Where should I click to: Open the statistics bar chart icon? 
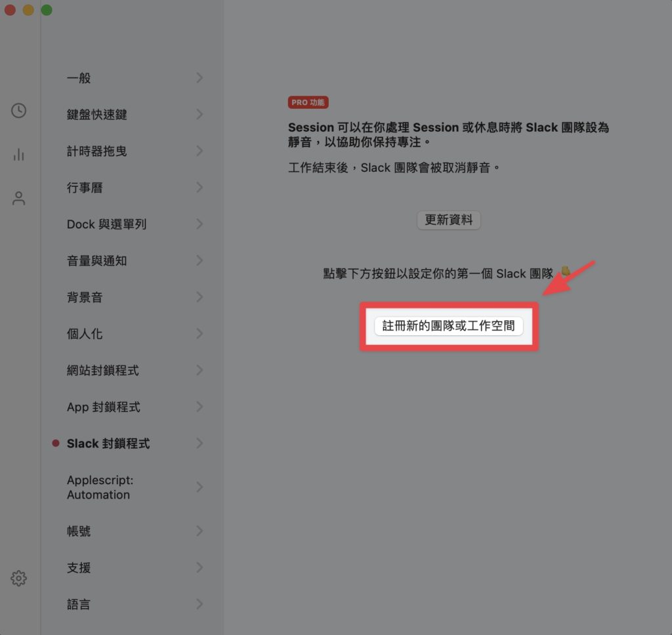(18, 154)
